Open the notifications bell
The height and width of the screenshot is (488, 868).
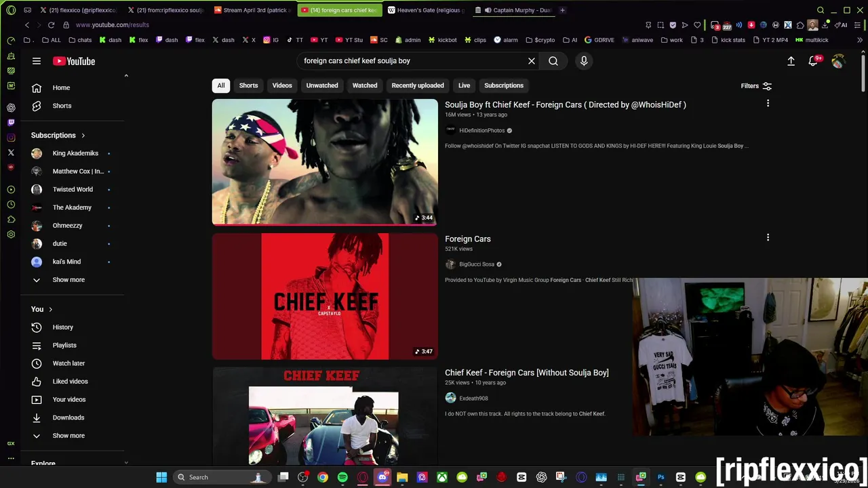click(814, 61)
